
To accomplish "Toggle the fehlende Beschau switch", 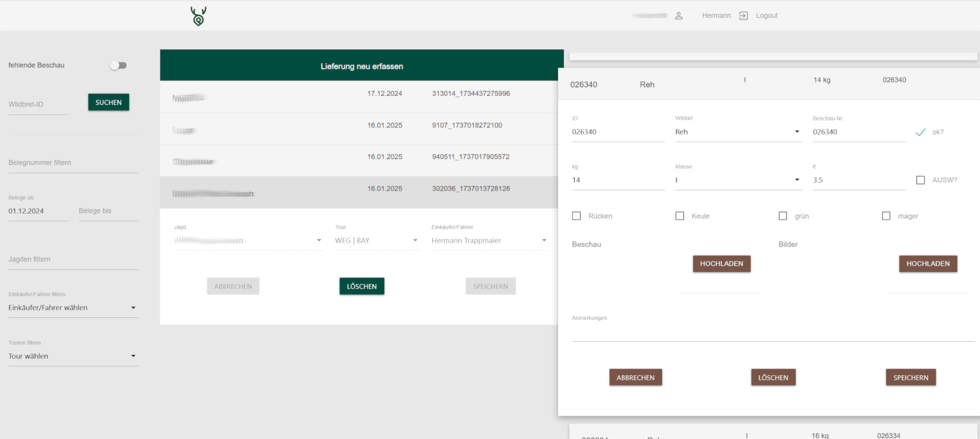I will click(118, 65).
